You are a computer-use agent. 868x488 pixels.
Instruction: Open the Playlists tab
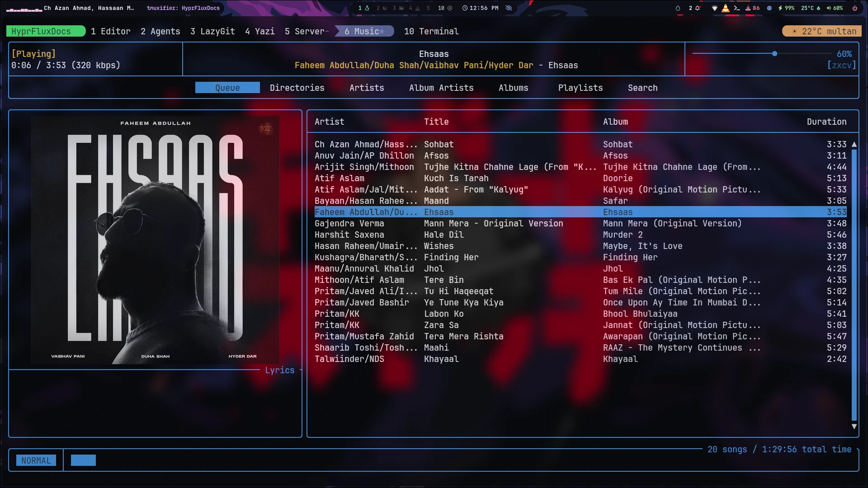580,88
